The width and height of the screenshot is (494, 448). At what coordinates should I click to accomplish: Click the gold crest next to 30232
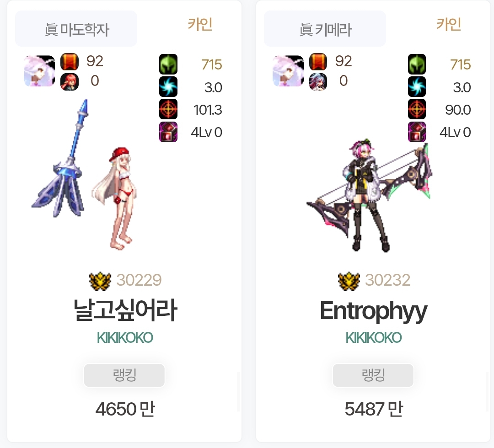click(349, 281)
